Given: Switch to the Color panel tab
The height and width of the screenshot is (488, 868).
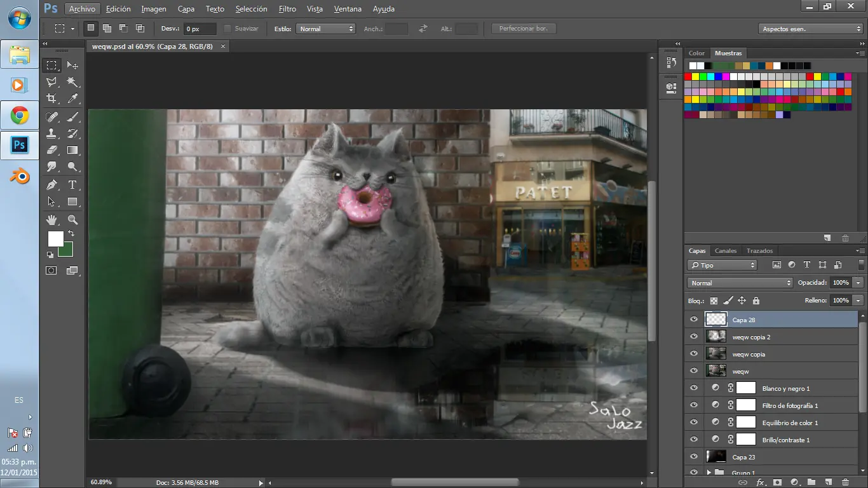Looking at the screenshot, I should pyautogui.click(x=697, y=53).
